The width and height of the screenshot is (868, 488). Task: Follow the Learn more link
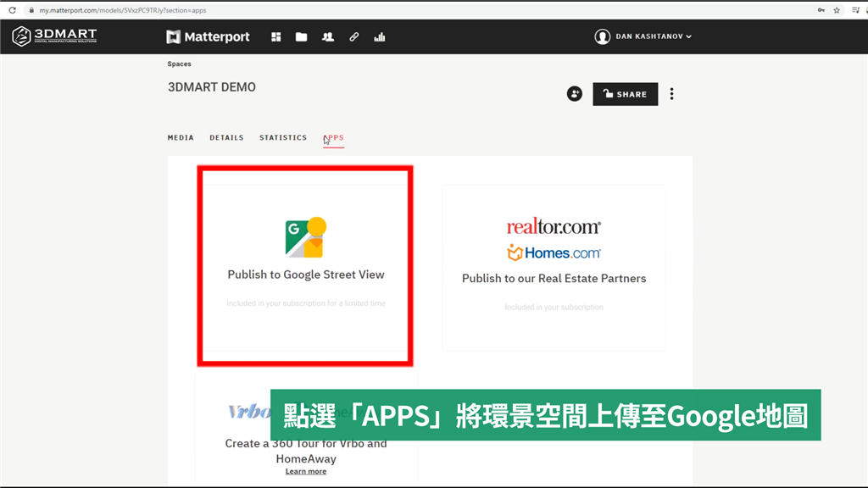pyautogui.click(x=305, y=471)
